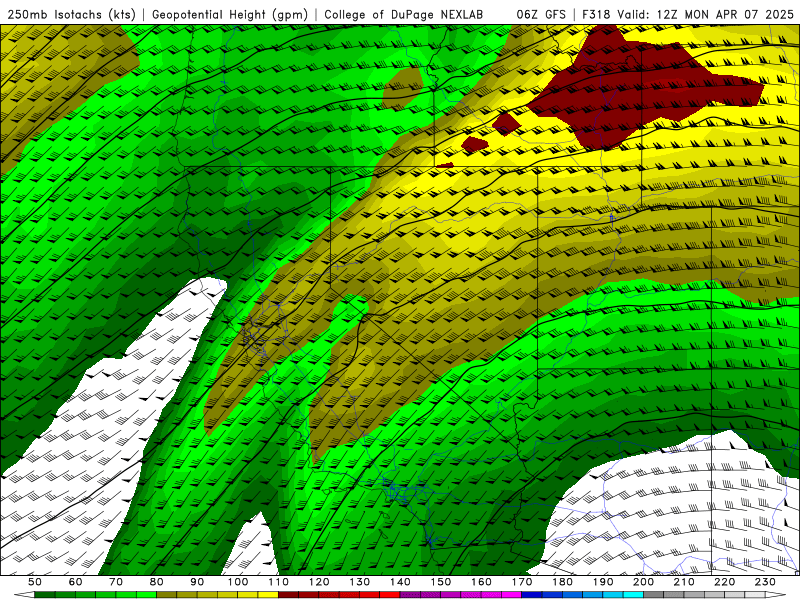This screenshot has width=800, height=600.
Task: Select the 200 value on the color scale
Action: point(643,582)
